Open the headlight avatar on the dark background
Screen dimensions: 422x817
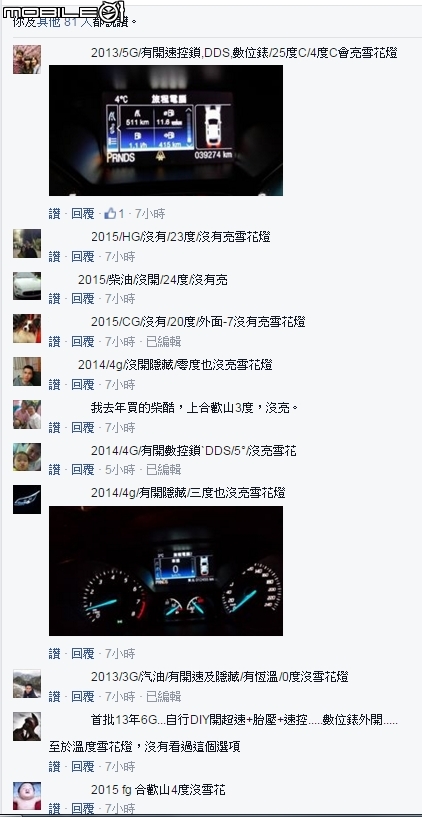point(27,499)
